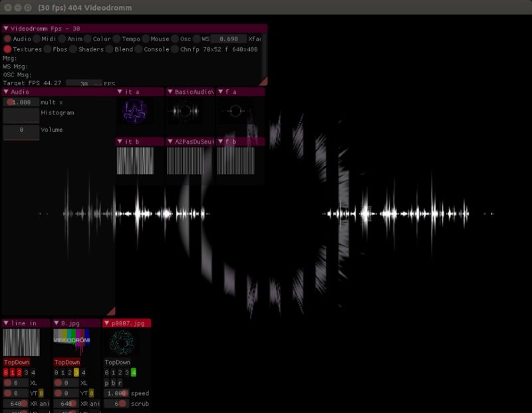Viewport: 532px width, 413px height.
Task: Collapse the line in texture panel
Action: tap(7, 323)
